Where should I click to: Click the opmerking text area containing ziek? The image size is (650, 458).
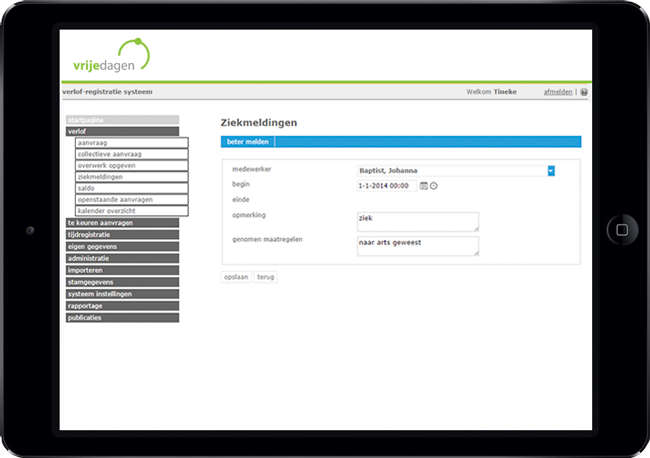pyautogui.click(x=418, y=222)
